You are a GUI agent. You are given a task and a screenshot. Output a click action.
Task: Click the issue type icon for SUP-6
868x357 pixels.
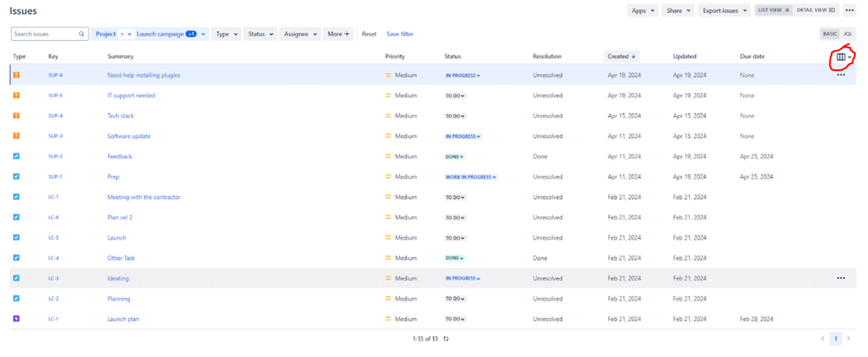coord(16,75)
